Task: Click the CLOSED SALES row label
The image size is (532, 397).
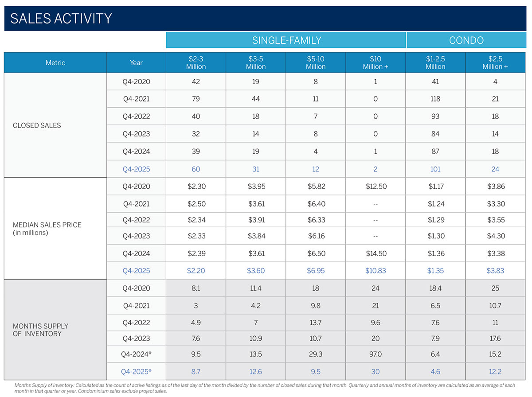Action: click(x=37, y=125)
